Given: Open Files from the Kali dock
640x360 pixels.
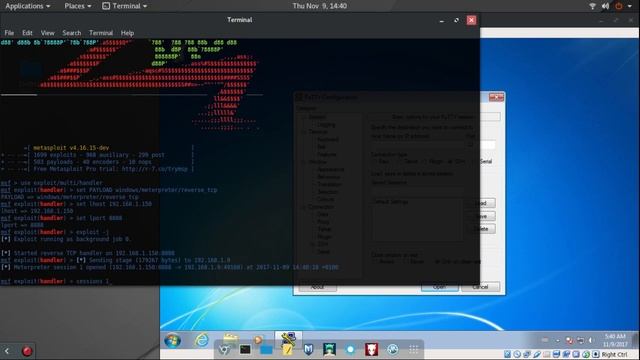Looking at the screenshot, I should (x=266, y=349).
